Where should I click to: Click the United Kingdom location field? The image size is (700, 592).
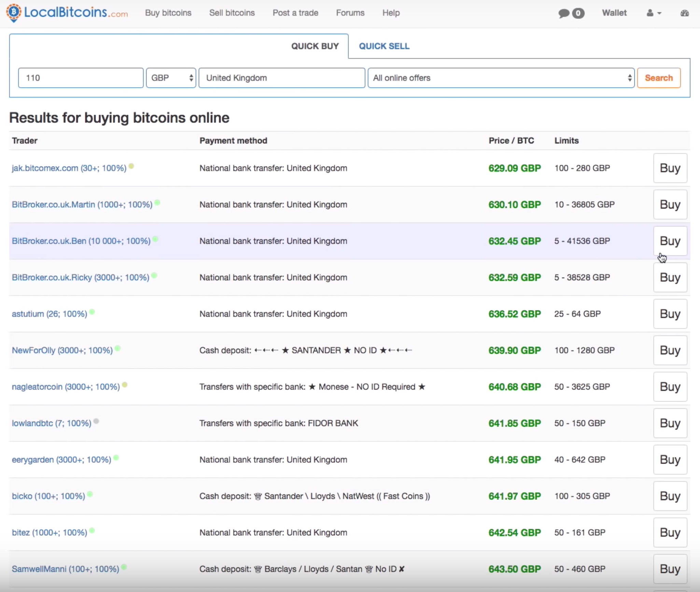(282, 78)
